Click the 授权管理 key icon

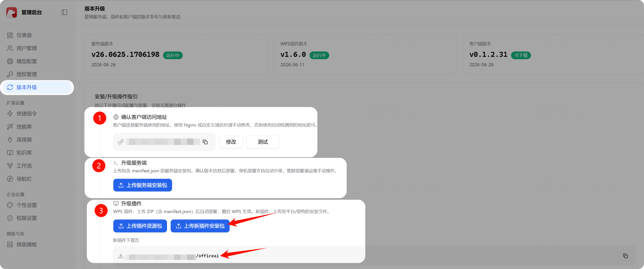click(x=10, y=74)
